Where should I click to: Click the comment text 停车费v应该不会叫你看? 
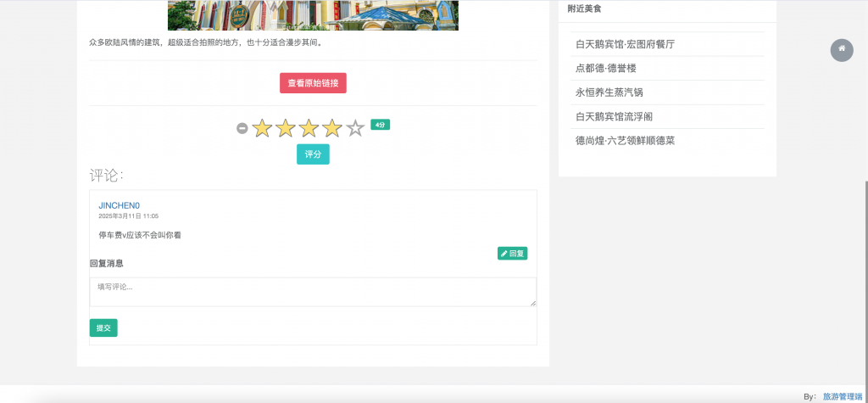[140, 235]
